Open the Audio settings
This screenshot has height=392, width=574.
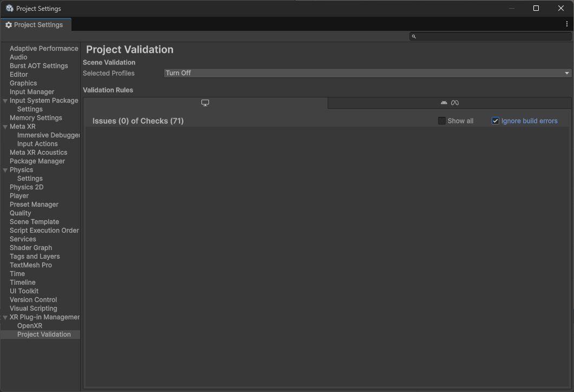[x=18, y=57]
